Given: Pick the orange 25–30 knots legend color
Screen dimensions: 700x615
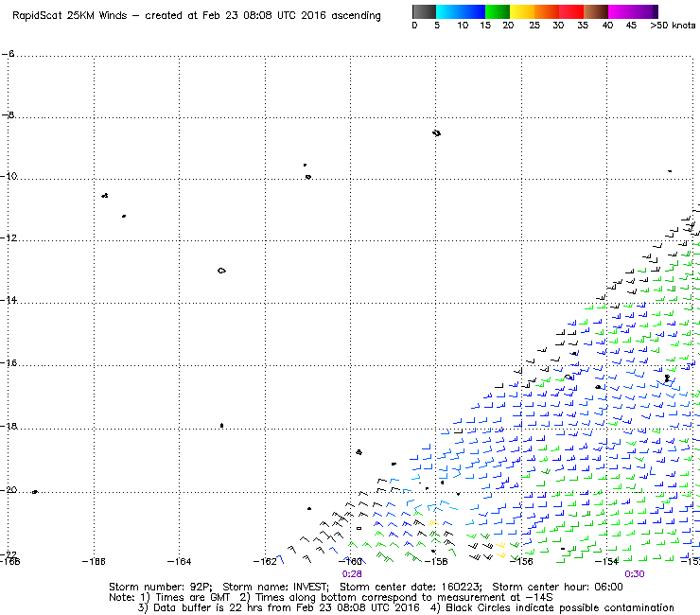Looking at the screenshot, I should click(547, 11).
